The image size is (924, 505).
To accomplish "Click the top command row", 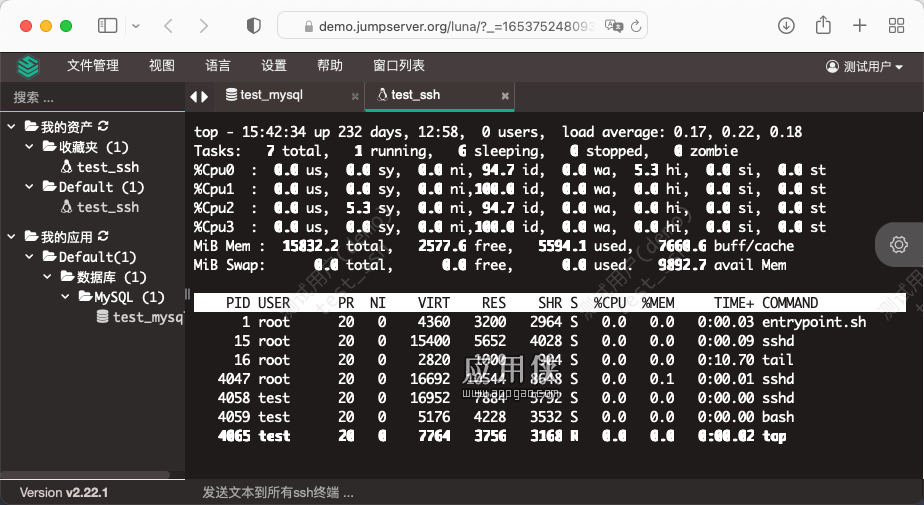I will (x=501, y=436).
